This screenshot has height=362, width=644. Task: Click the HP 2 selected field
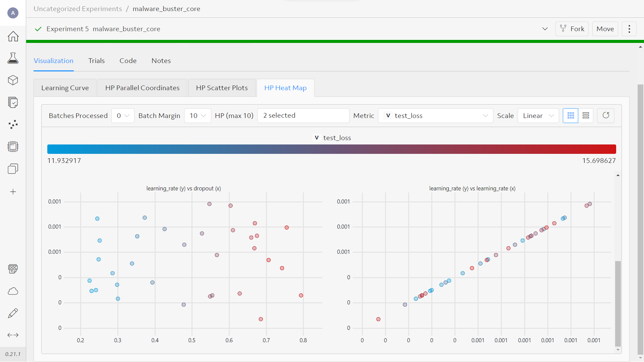[303, 116]
